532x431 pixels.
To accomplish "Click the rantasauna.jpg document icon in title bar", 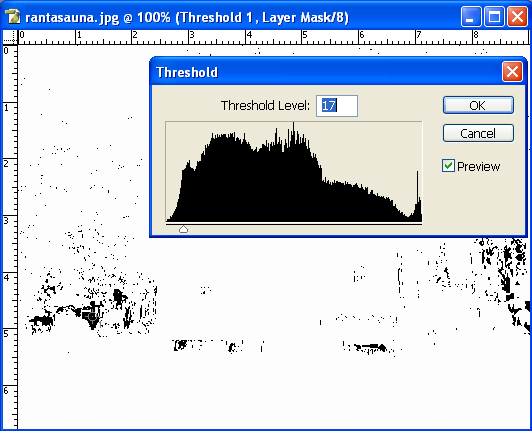I will [x=13, y=17].
